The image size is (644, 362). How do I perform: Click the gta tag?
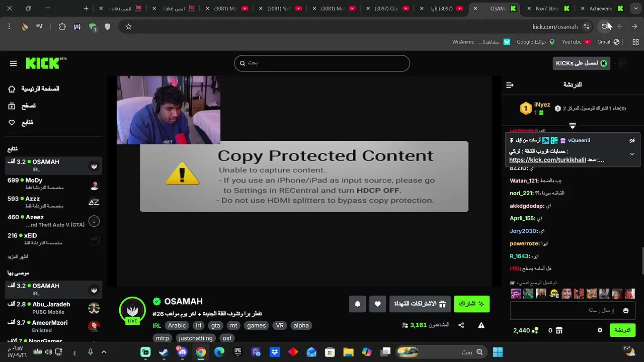(215, 325)
